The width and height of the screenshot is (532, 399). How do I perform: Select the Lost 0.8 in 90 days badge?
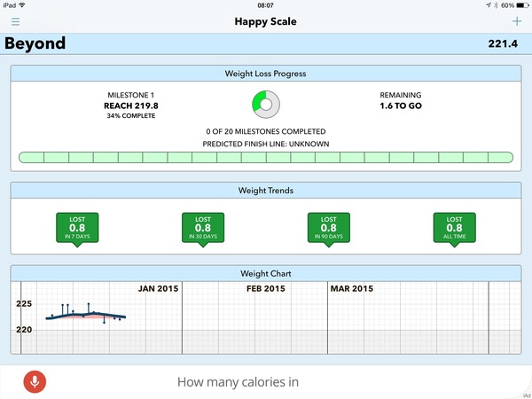328,228
